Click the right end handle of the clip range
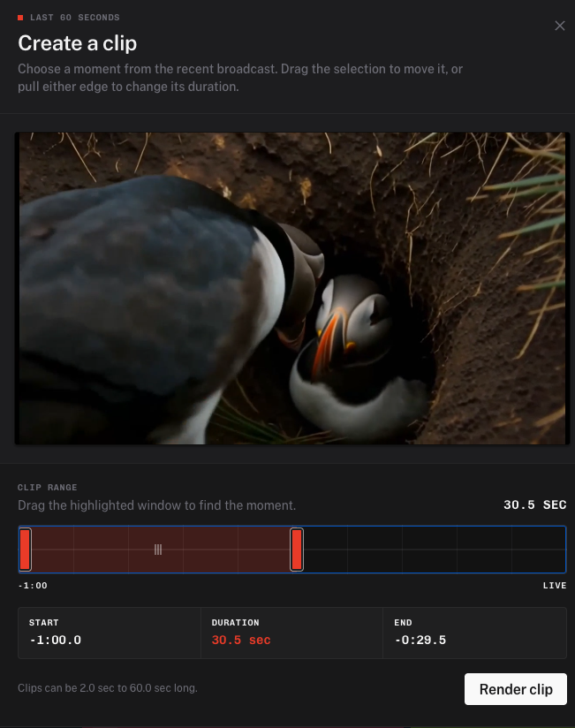 click(297, 550)
